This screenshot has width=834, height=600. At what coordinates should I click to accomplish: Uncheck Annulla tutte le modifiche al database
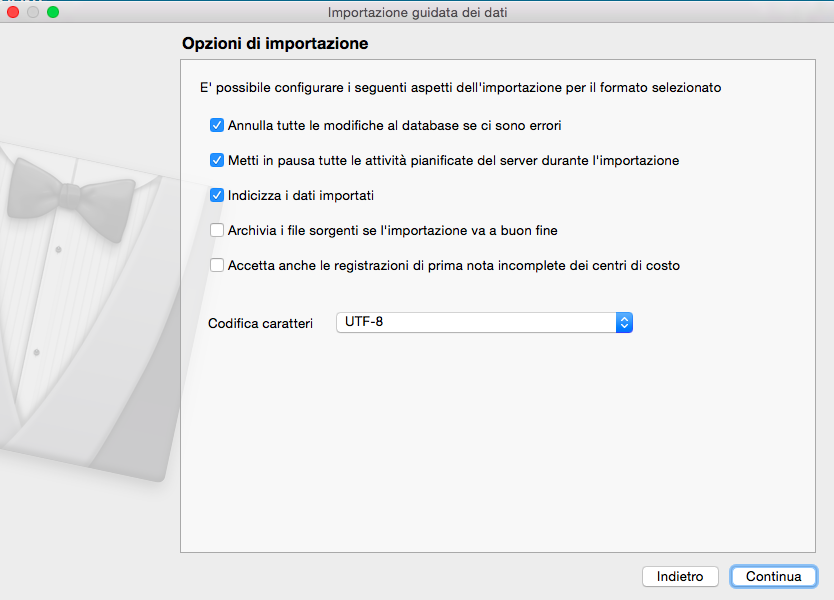[x=217, y=126]
